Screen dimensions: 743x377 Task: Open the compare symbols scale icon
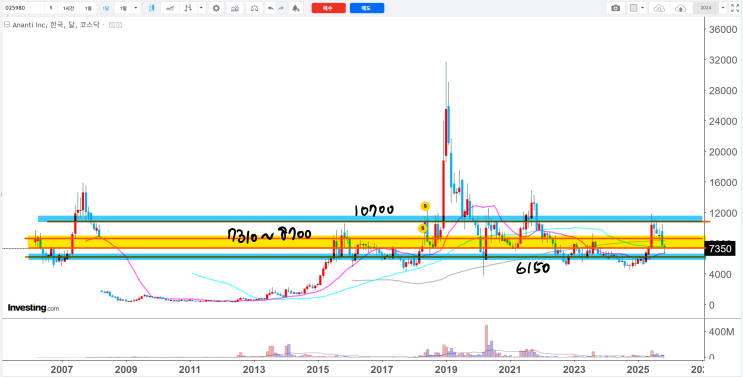(254, 8)
